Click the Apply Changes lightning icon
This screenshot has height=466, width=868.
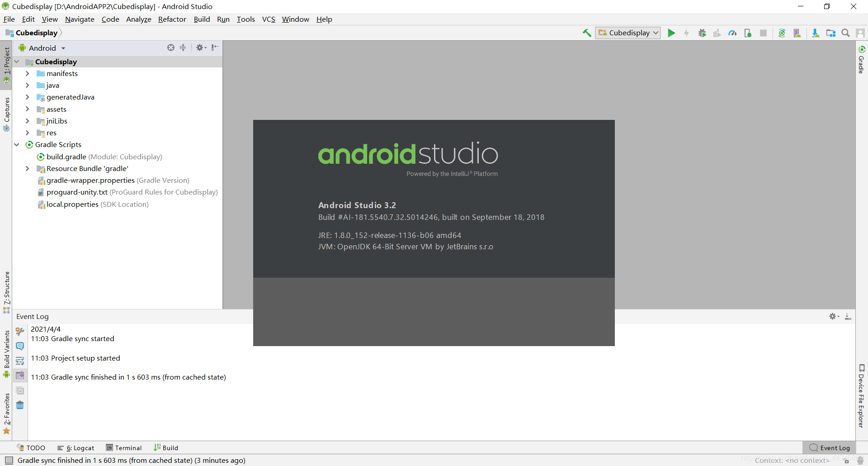(x=687, y=33)
